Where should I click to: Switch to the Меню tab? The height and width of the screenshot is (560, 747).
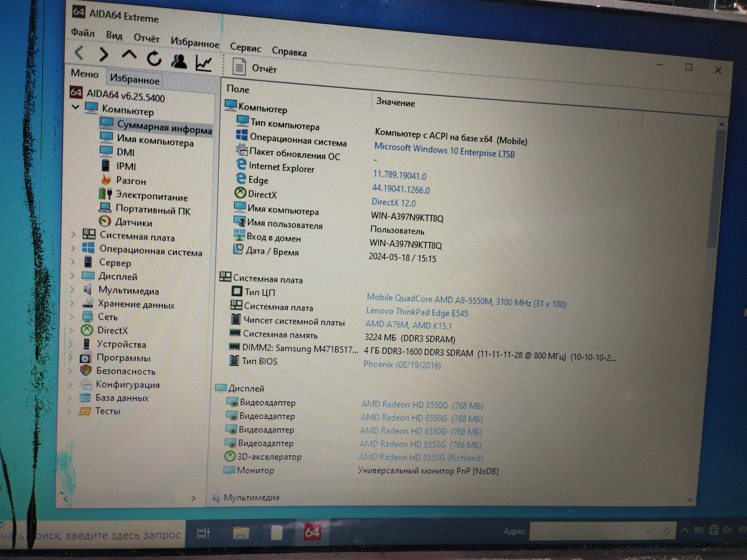coord(84,73)
